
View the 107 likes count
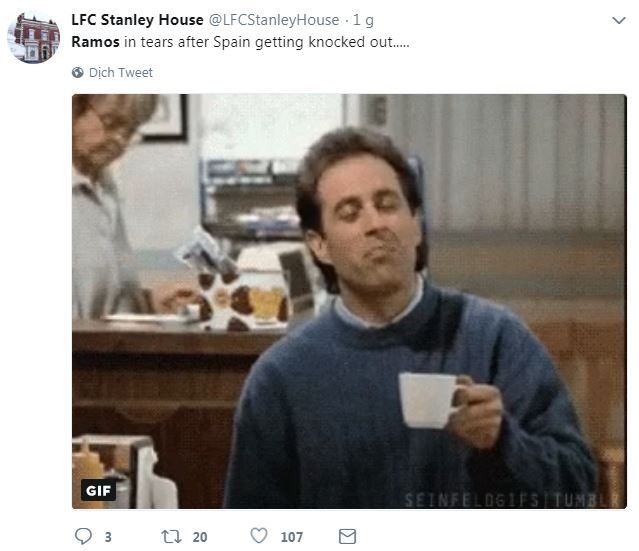coord(292,537)
